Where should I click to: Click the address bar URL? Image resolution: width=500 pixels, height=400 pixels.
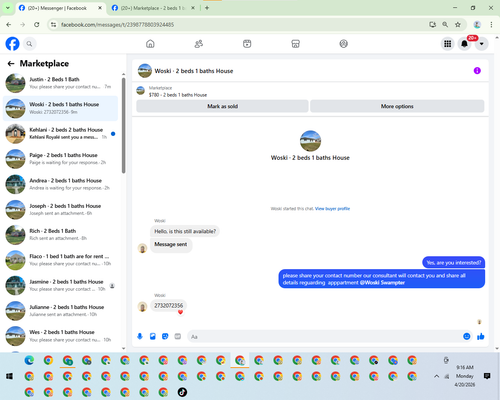point(117,25)
